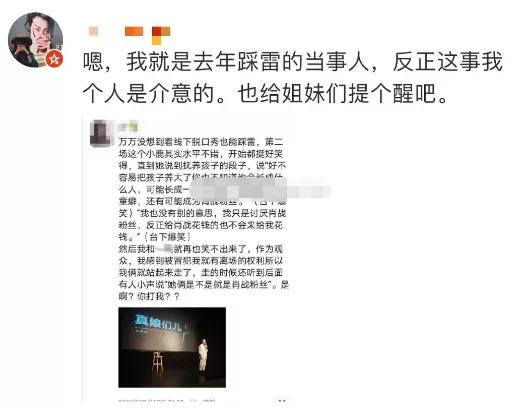Click the 真娘们儿 title in stage photo

158,323
